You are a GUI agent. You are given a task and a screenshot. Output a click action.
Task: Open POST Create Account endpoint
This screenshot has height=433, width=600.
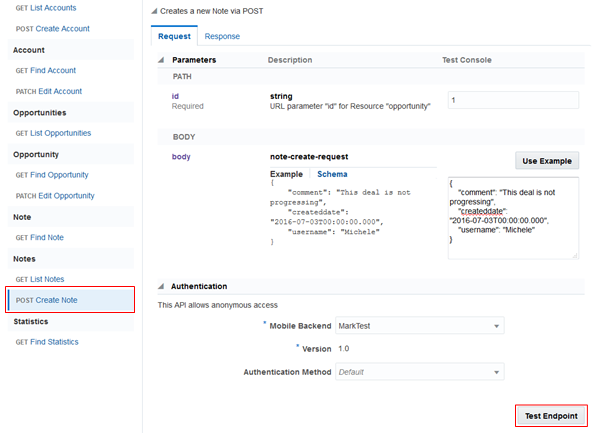point(52,29)
